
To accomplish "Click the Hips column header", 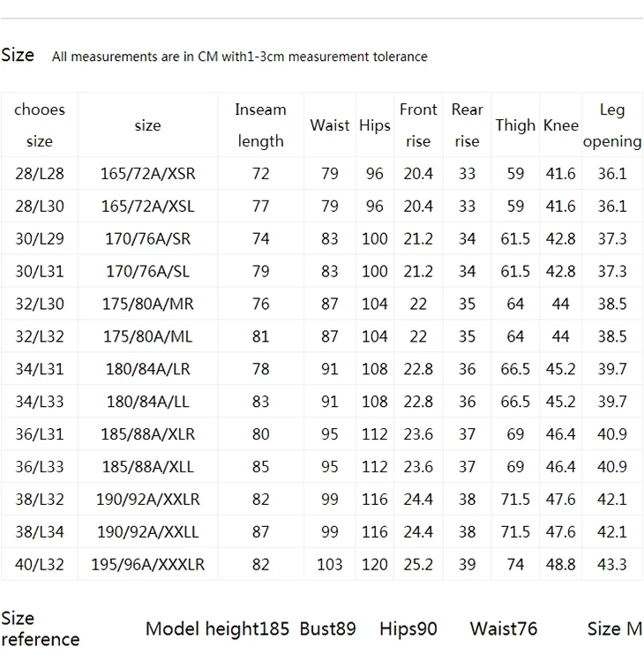I will pos(375,125).
